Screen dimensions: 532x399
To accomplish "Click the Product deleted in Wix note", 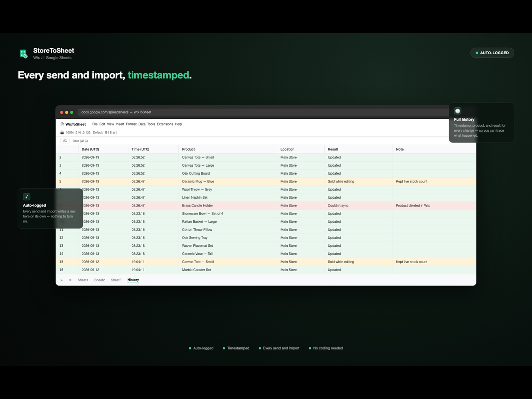I will point(434,205).
